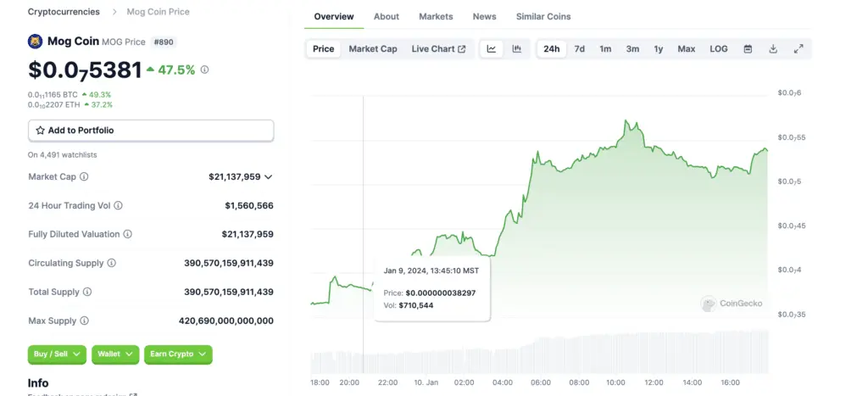Select the 1m time range
This screenshot has height=396, width=868.
[605, 48]
